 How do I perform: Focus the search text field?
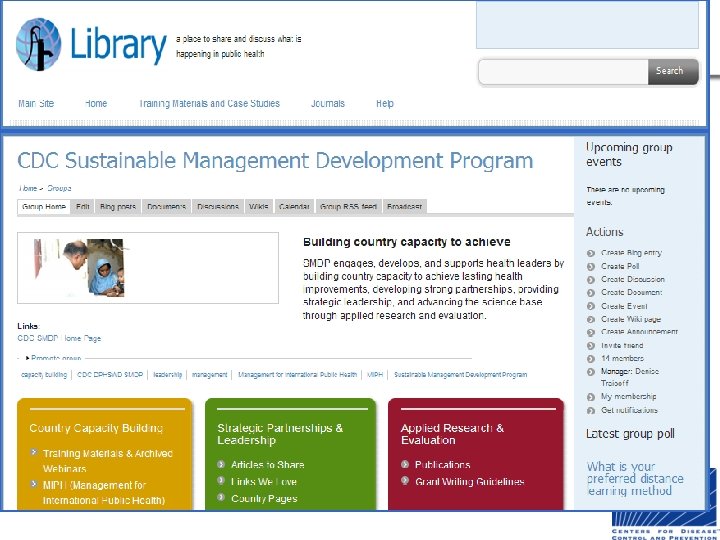pyautogui.click(x=563, y=72)
